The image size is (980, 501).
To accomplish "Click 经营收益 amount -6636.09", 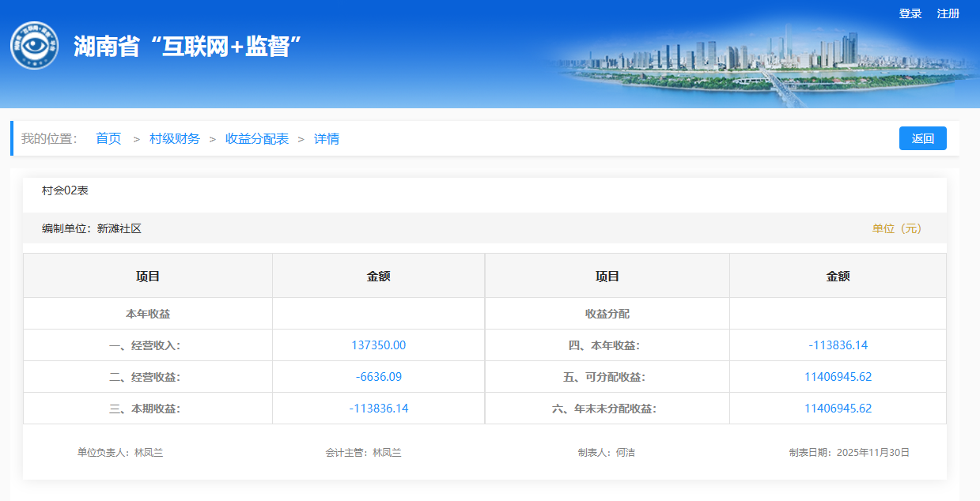I will tap(378, 377).
